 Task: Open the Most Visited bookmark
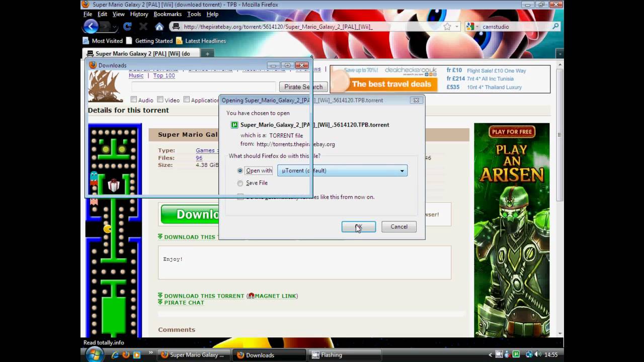coord(103,41)
